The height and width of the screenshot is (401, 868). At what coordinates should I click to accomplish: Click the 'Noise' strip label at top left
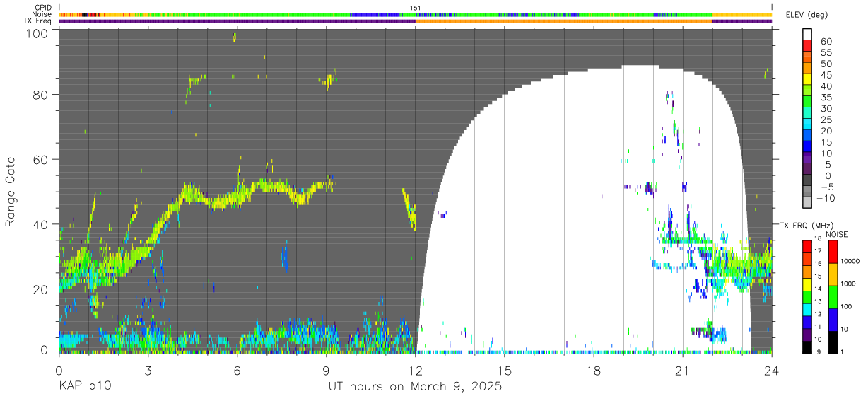[42, 14]
